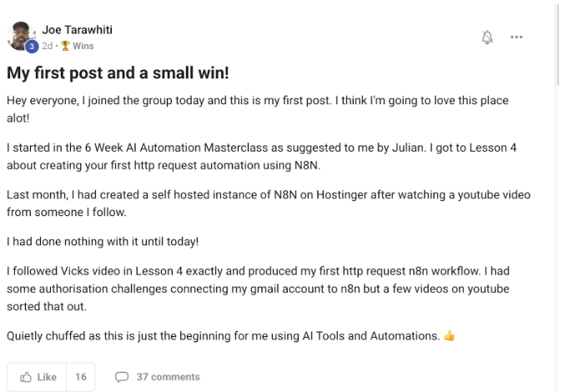Open the three-dot post options menu
This screenshot has height=392, width=562.
click(x=517, y=37)
